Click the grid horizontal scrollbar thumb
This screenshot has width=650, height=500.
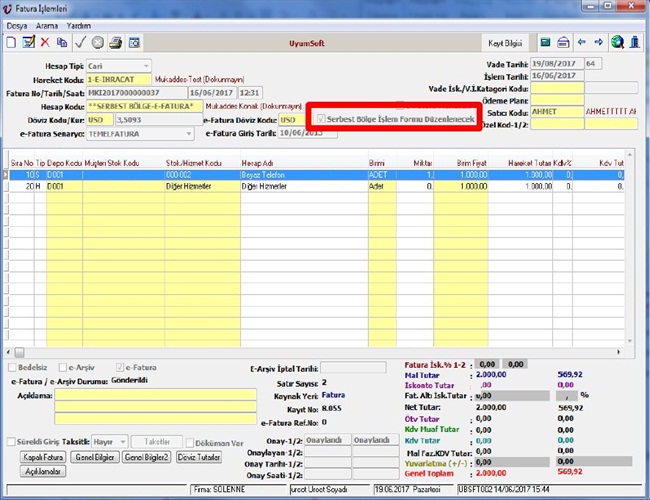point(19,352)
